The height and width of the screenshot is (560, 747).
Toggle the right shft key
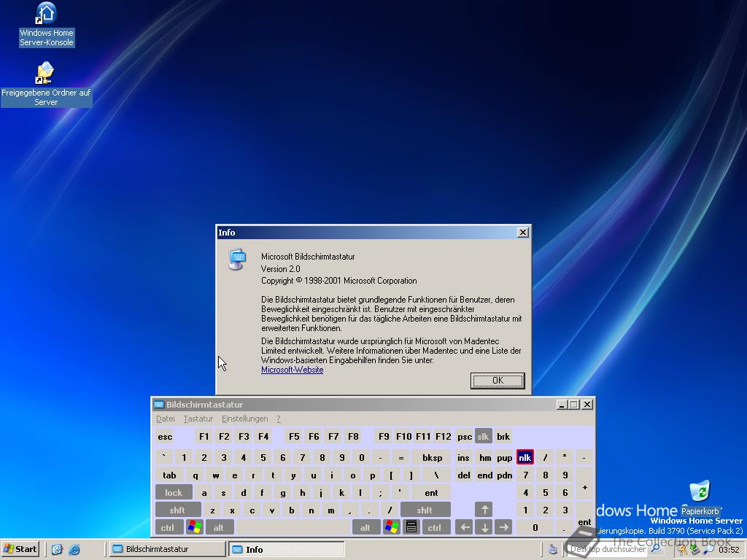click(425, 510)
